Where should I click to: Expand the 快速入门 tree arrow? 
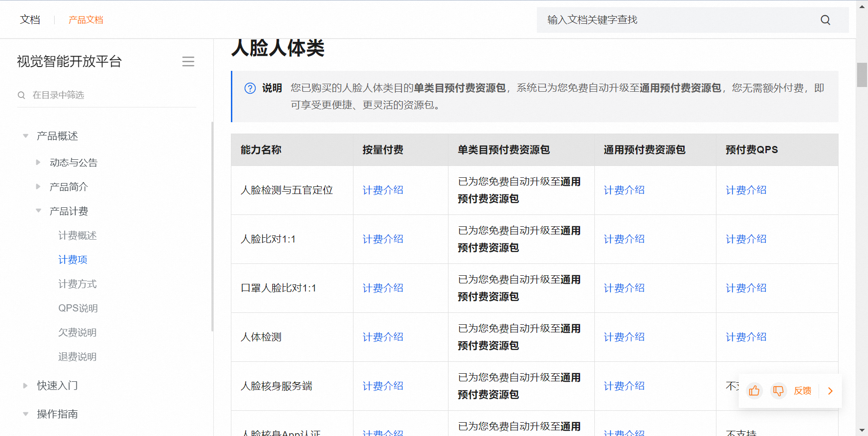pos(26,386)
